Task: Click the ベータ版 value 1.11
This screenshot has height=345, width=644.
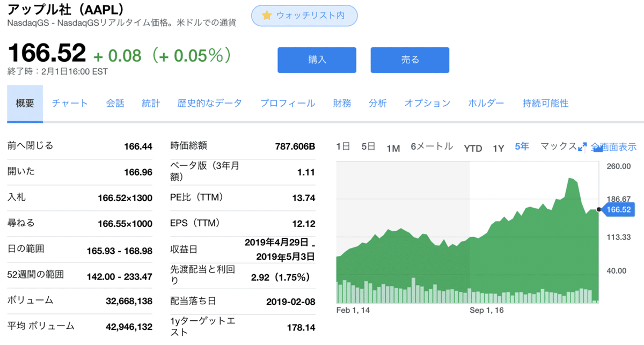Action: (x=307, y=172)
